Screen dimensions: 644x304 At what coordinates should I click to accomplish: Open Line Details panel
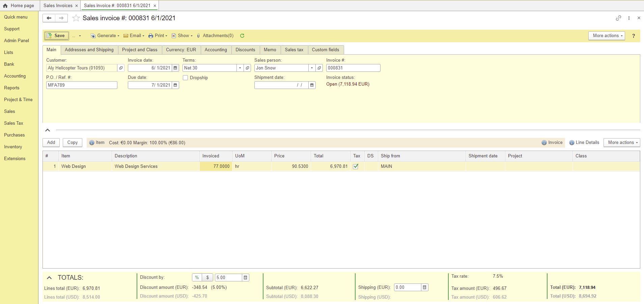pos(584,143)
